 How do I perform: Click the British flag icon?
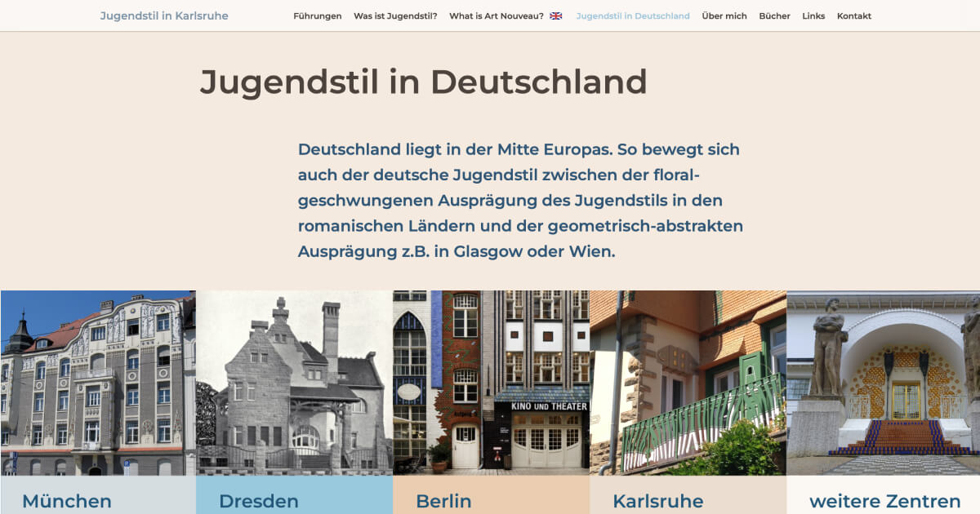pyautogui.click(x=555, y=15)
